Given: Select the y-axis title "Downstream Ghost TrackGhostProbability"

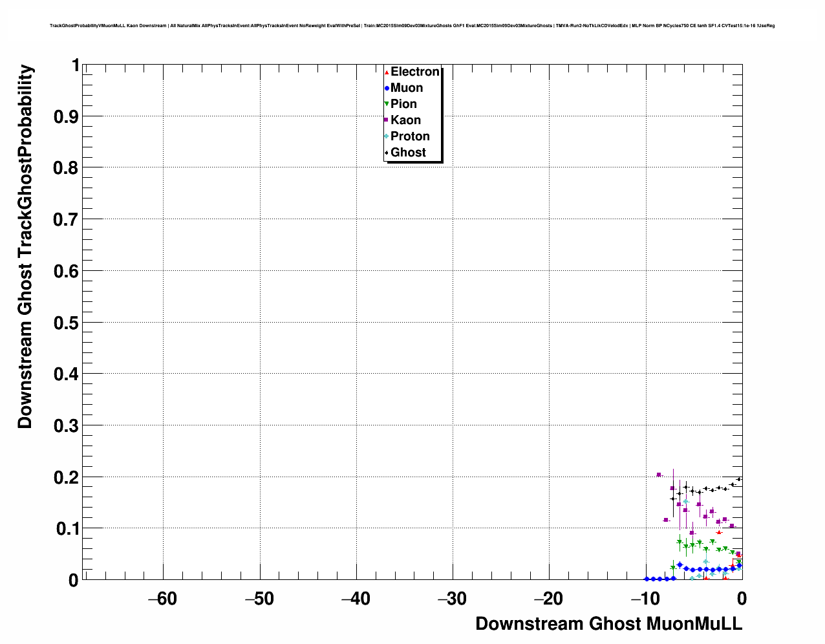Looking at the screenshot, I should [25, 246].
